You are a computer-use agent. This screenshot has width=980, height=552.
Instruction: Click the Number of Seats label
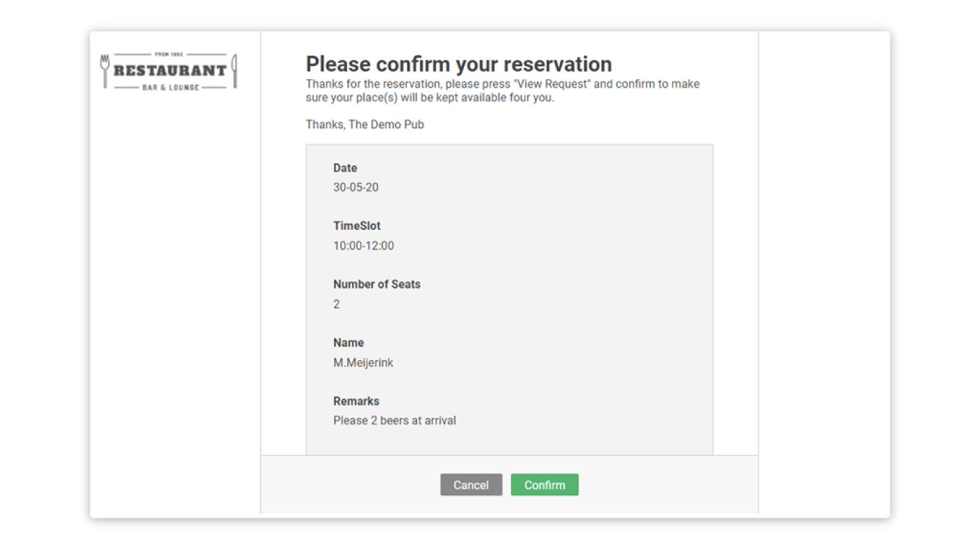pyautogui.click(x=377, y=284)
